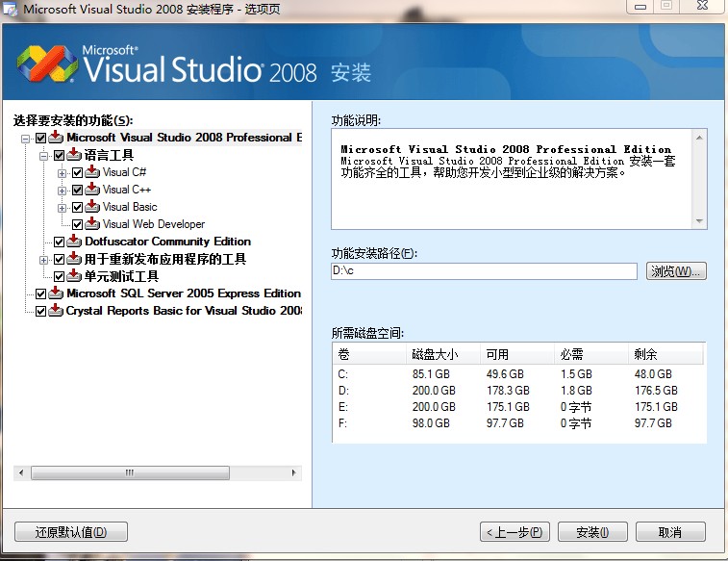Click the tree scrollbar right arrow
The image size is (728, 561).
[294, 472]
